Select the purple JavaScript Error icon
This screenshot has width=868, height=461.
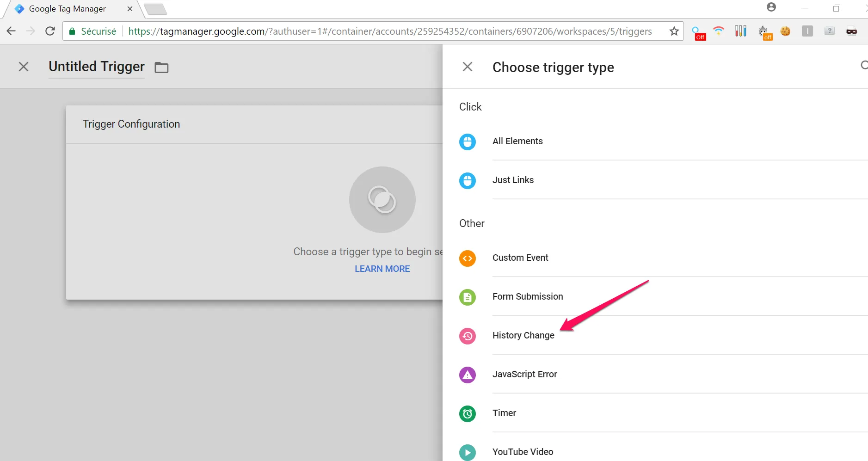pyautogui.click(x=467, y=375)
